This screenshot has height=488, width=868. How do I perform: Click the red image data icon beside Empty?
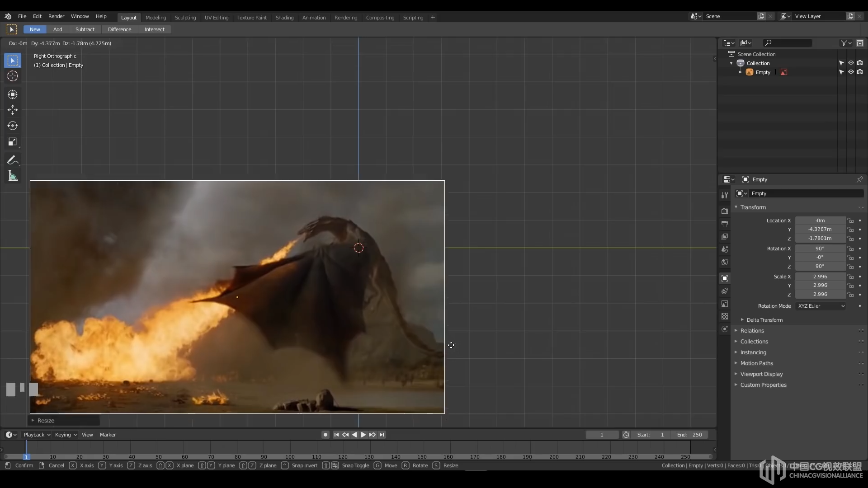783,72
